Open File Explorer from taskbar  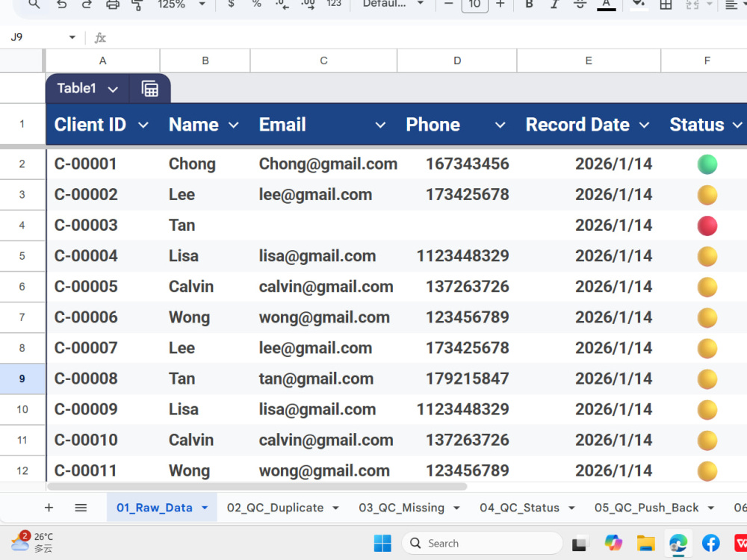pos(645,544)
